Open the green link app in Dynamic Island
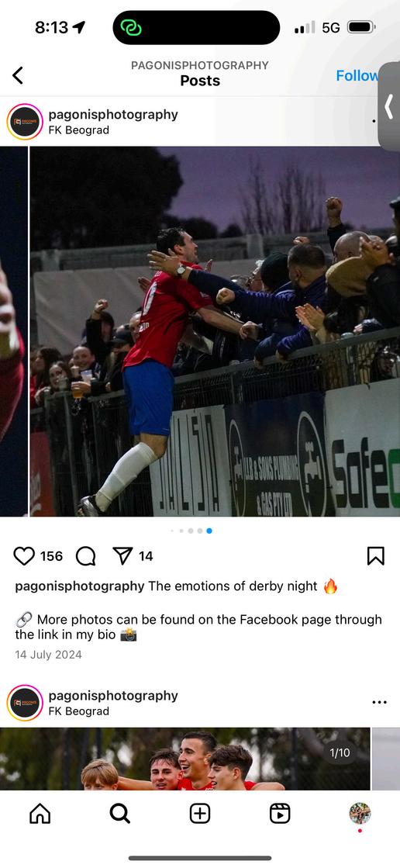The height and width of the screenshot is (868, 400). pos(131,27)
